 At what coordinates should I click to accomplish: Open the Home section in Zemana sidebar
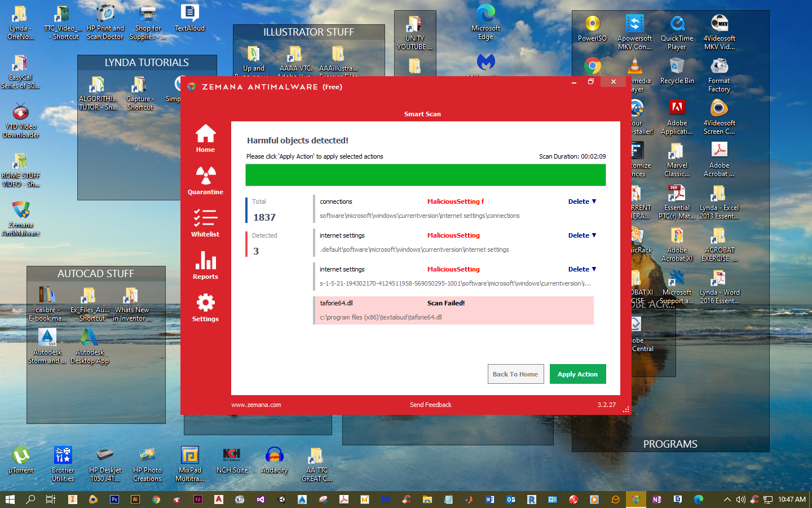[x=205, y=138]
